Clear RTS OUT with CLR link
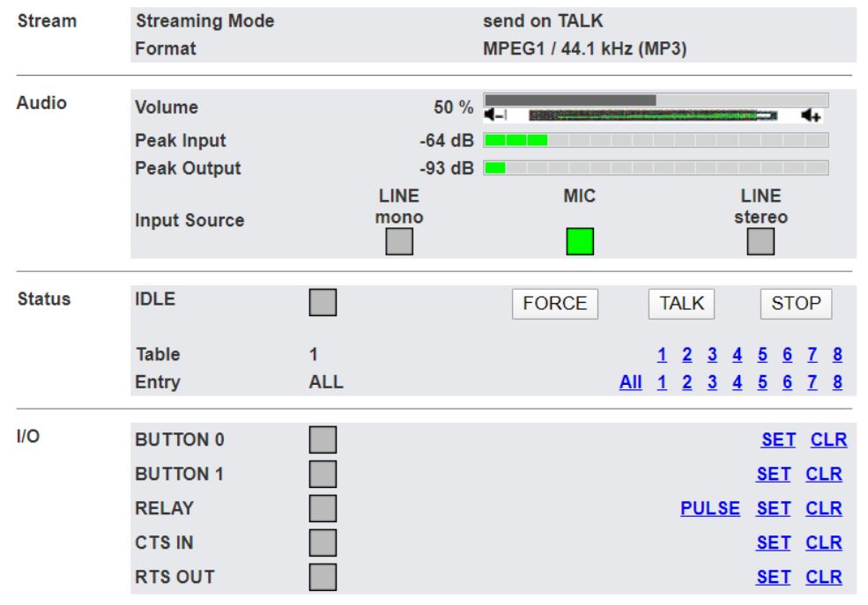Screen dimensions: 868x605 tap(827, 578)
